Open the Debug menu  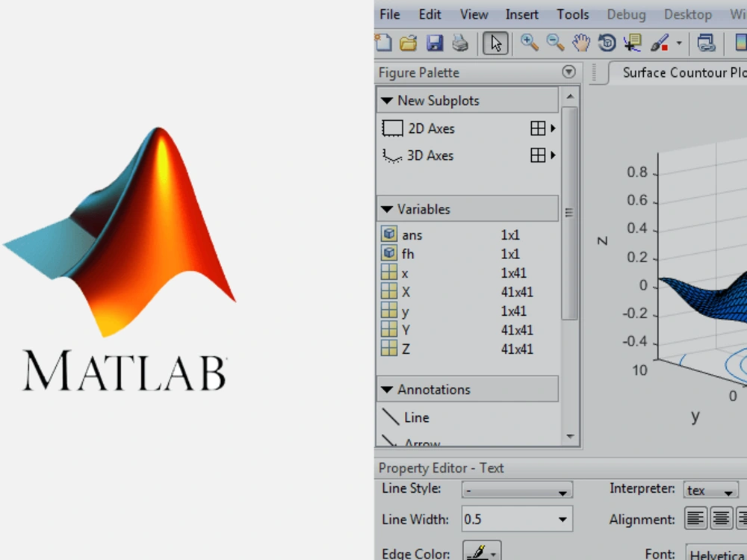pyautogui.click(x=626, y=14)
